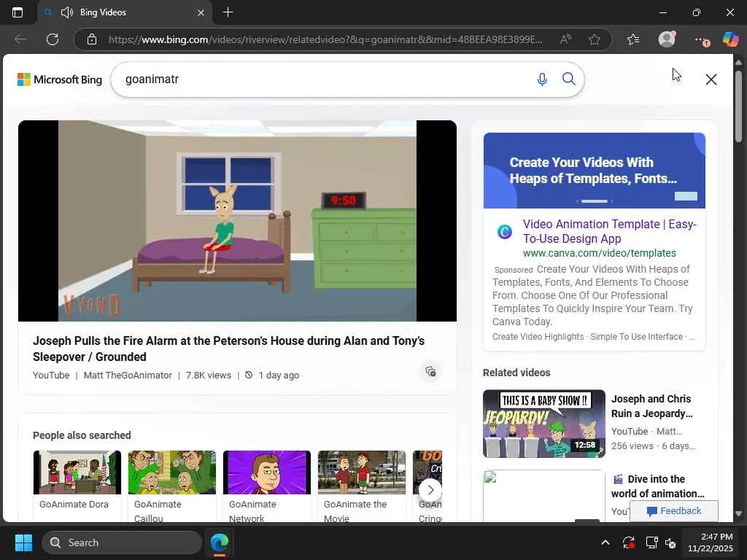Open the Favorites list
This screenshot has width=747, height=560.
(x=633, y=39)
